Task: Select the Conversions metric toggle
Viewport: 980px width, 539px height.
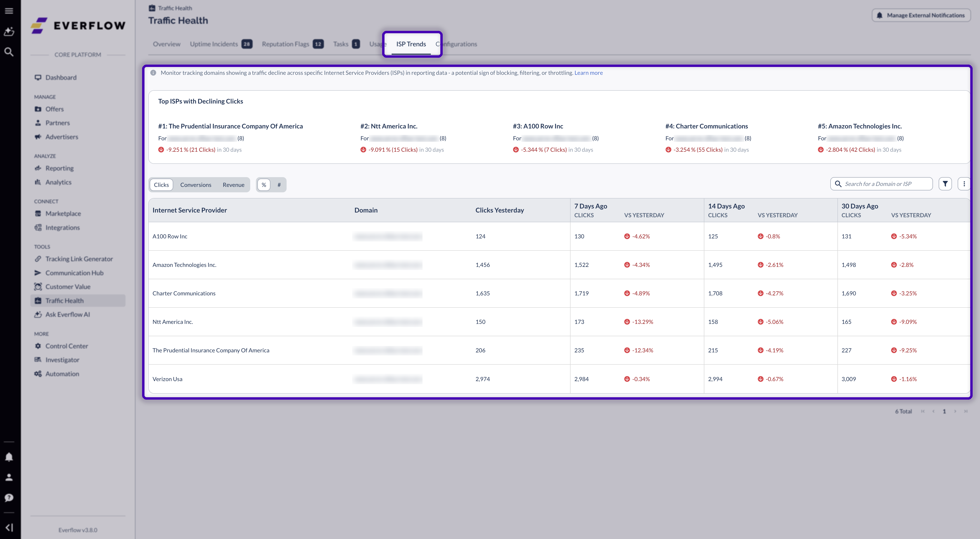Action: pyautogui.click(x=196, y=185)
